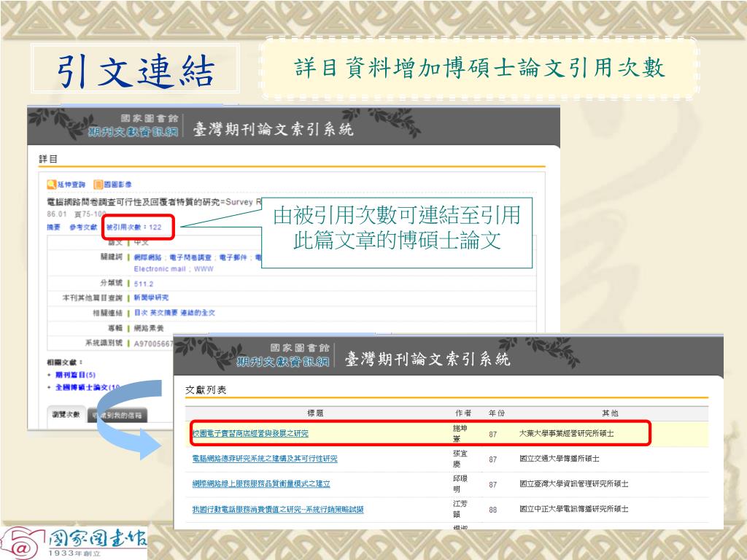This screenshot has height=560, width=747.
Task: Click the author cell 江芳韻
Action: pyautogui.click(x=460, y=509)
